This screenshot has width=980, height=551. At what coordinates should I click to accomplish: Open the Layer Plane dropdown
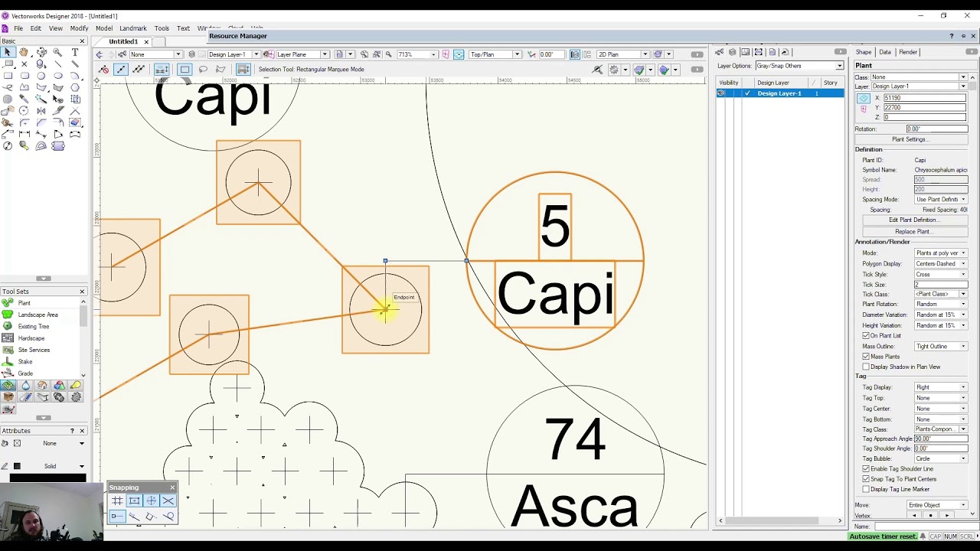[302, 54]
